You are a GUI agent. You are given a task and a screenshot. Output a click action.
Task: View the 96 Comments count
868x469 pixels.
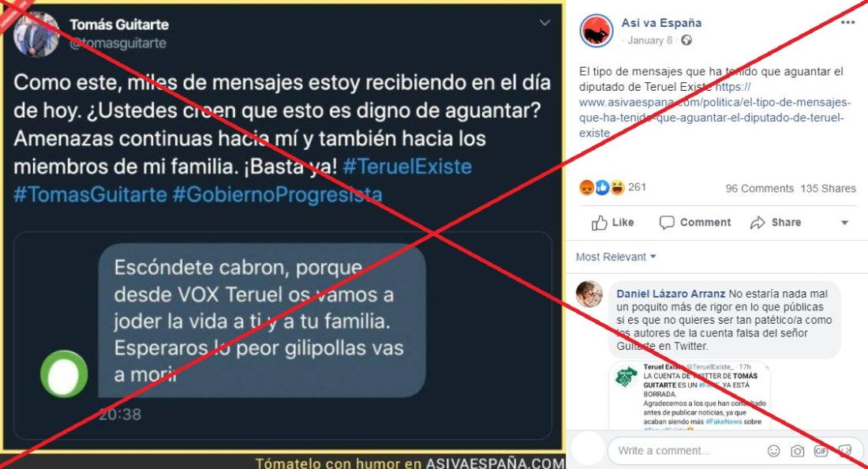[x=759, y=189]
